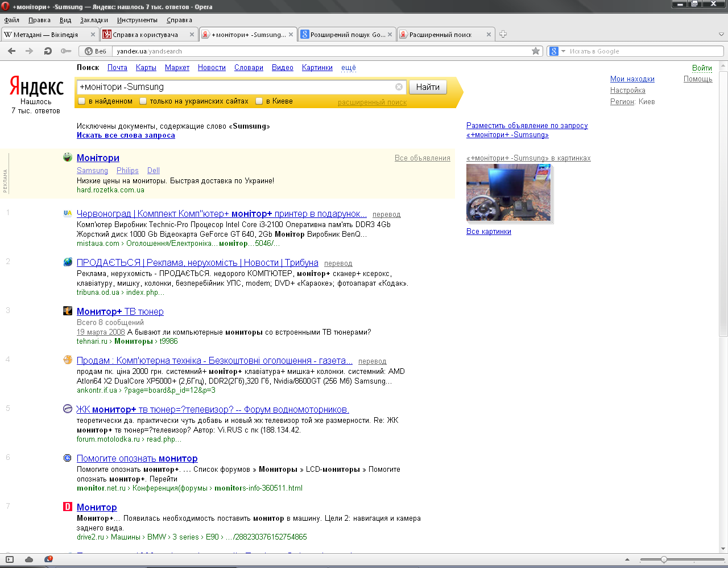Click favicon of Помогите опознать монитор result
728x568 pixels.
(67, 458)
